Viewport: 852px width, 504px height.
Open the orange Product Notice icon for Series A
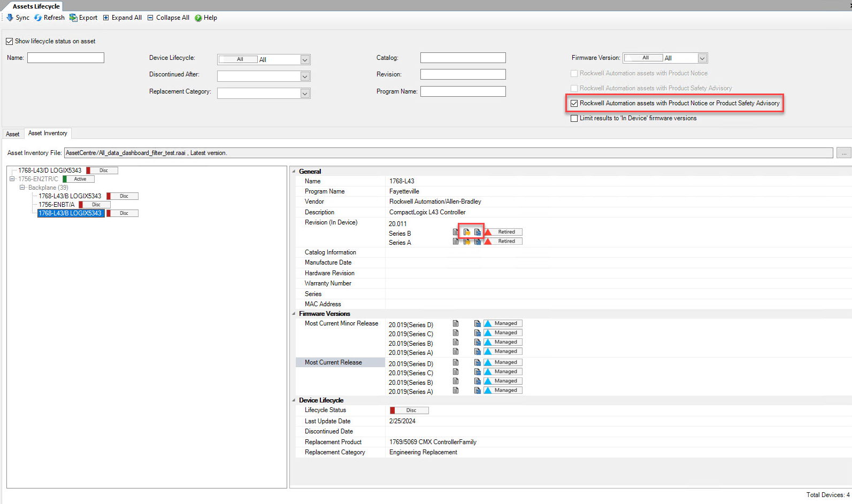point(467,242)
